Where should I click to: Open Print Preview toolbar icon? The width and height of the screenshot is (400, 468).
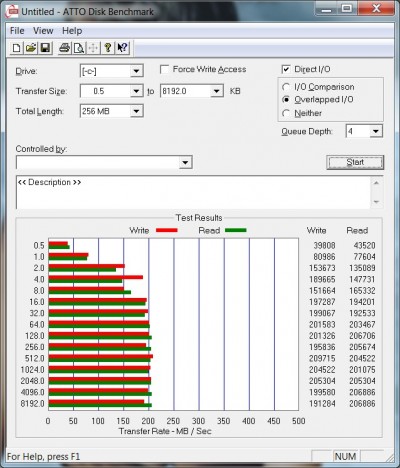click(79, 48)
